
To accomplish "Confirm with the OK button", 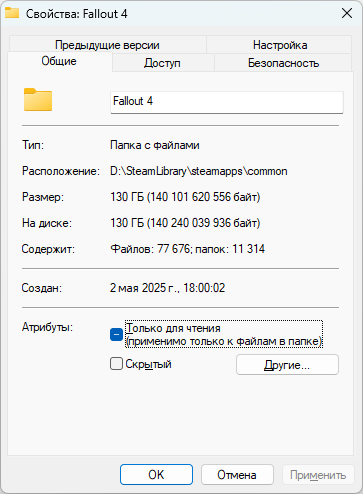I will [x=156, y=475].
